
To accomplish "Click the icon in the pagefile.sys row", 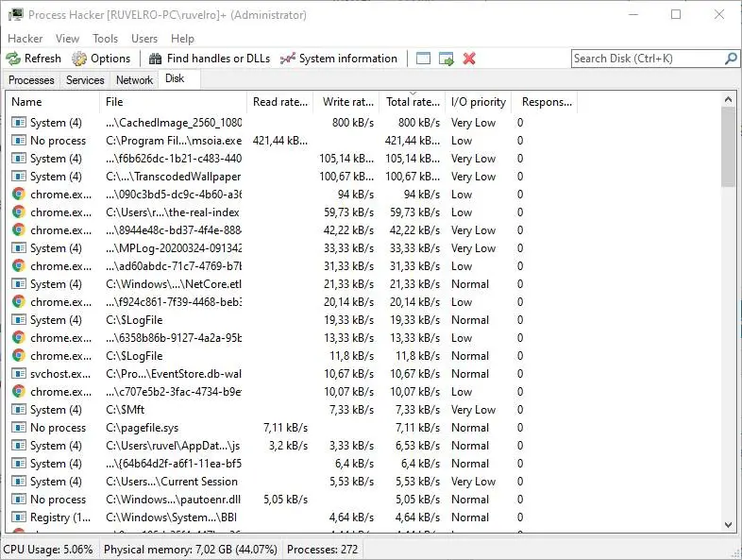I will click(x=19, y=428).
